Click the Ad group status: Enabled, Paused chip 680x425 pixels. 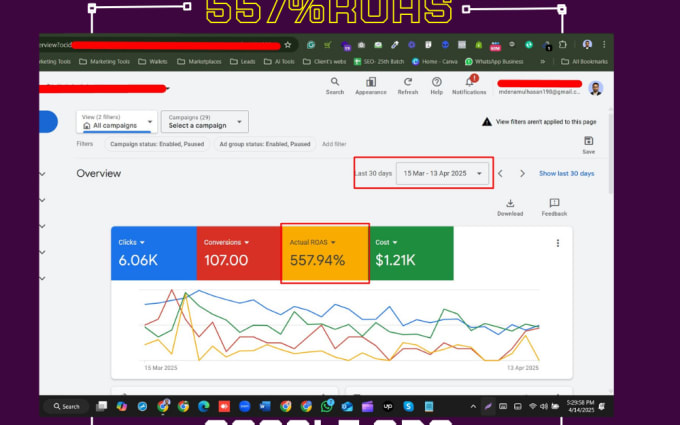(265, 144)
